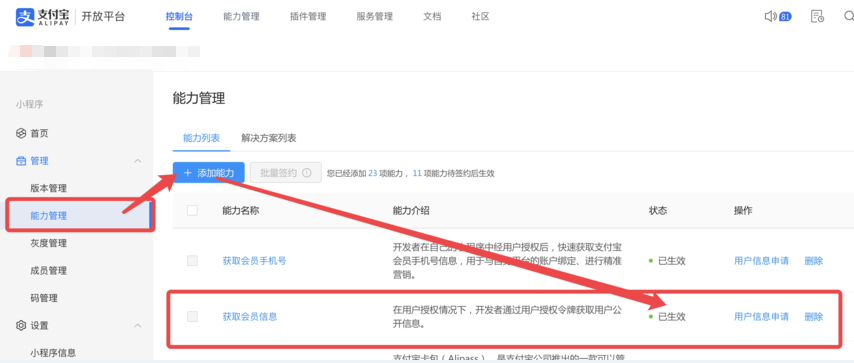Click the 81 notification badge
This screenshot has width=854, height=363.
[x=785, y=17]
